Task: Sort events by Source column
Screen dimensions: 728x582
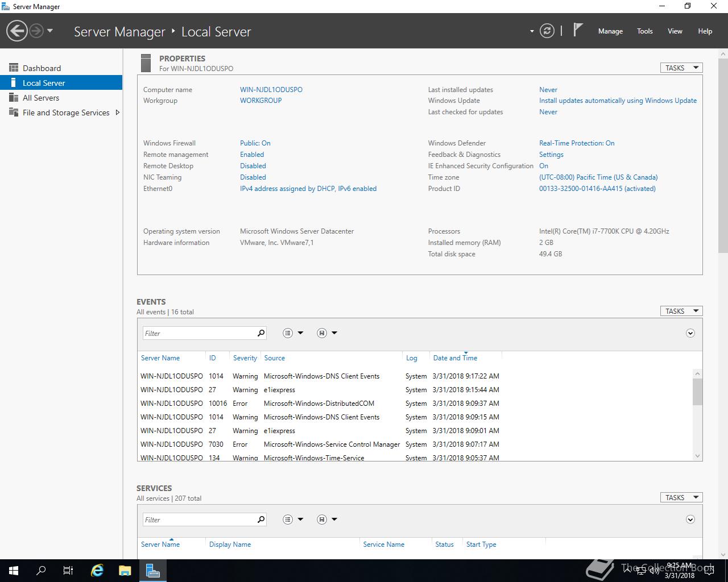Action: [274, 358]
